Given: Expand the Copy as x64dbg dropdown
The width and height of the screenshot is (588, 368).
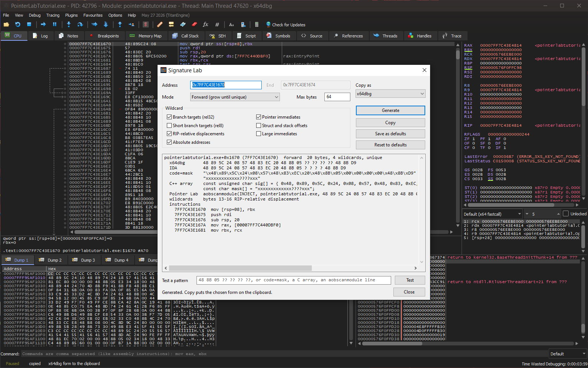Looking at the screenshot, I should (x=390, y=94).
